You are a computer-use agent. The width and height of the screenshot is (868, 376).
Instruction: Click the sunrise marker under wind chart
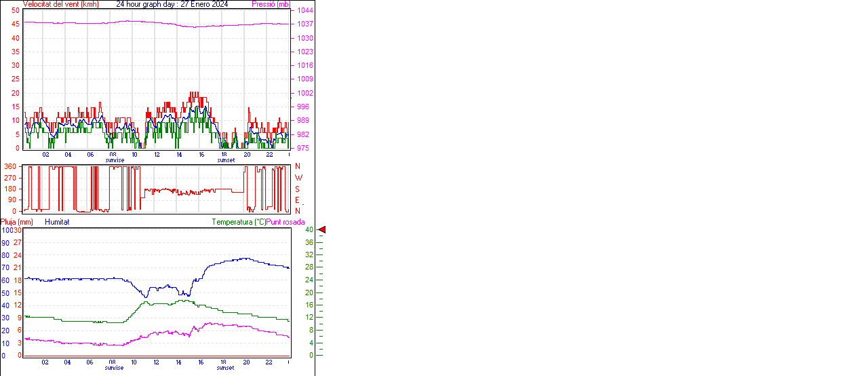(114, 160)
